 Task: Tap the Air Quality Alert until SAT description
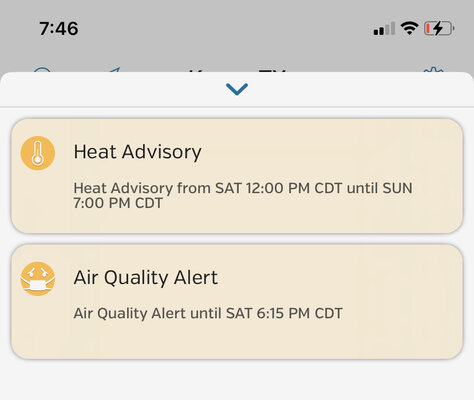point(208,313)
